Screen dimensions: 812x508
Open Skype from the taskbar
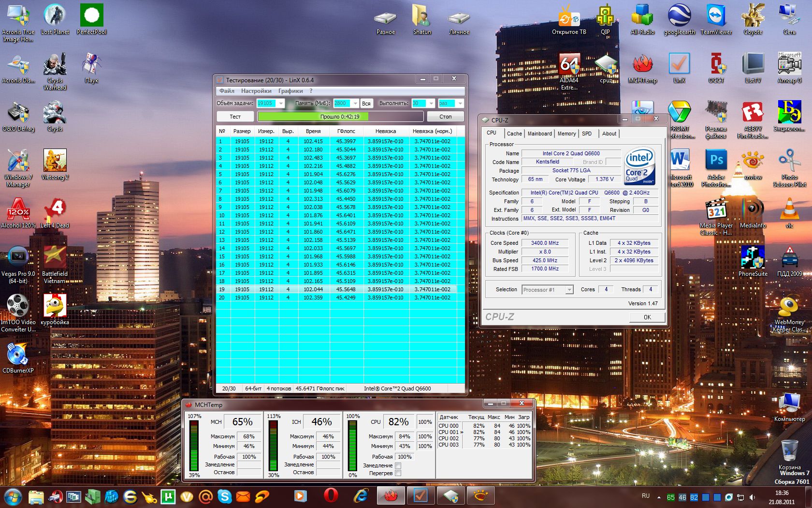224,496
